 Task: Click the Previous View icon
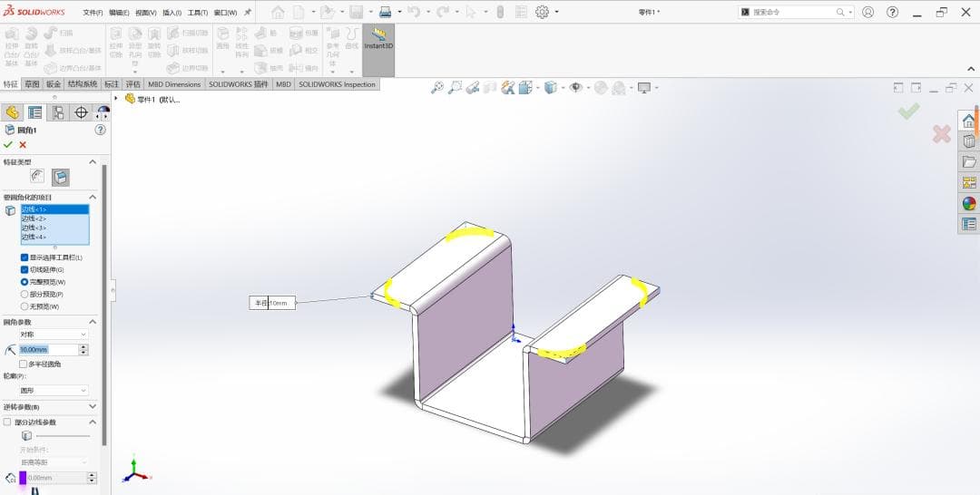point(473,87)
